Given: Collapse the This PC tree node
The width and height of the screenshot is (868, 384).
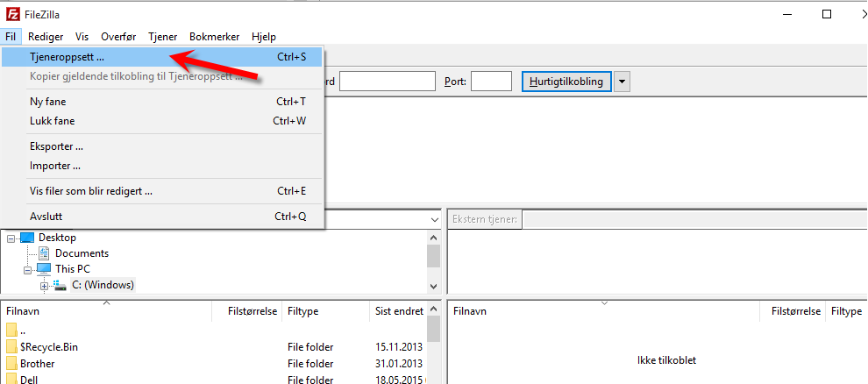Looking at the screenshot, I should [x=28, y=269].
